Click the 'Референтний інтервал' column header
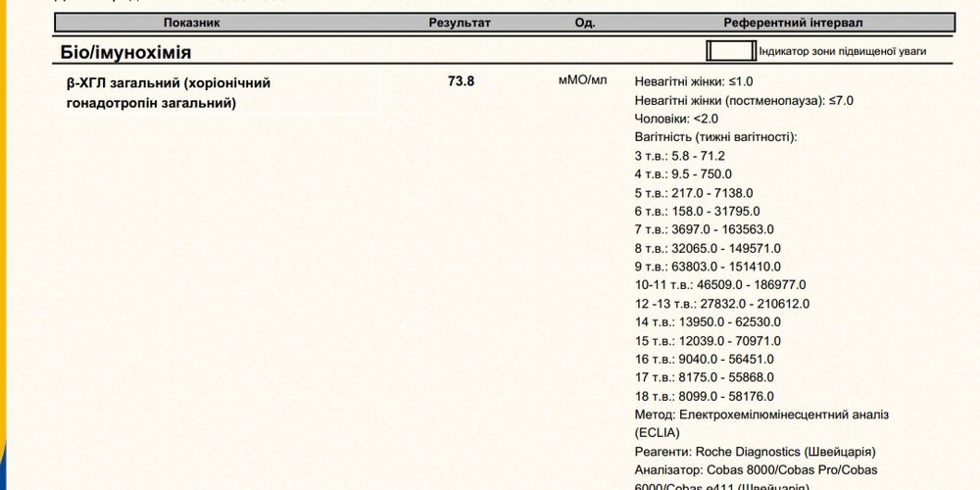Screen dimensions: 980x490 point(794,23)
